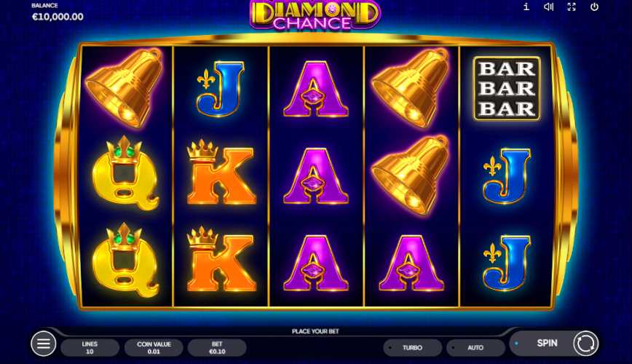This screenshot has width=632, height=364.
Task: Toggle Auto spin mode
Action: (x=475, y=347)
